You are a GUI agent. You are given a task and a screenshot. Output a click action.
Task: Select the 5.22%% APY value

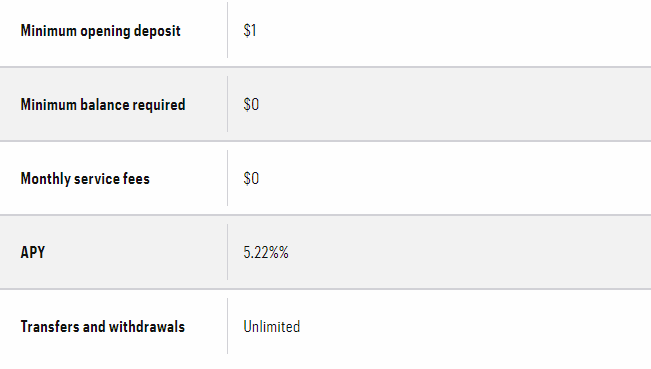click(266, 252)
